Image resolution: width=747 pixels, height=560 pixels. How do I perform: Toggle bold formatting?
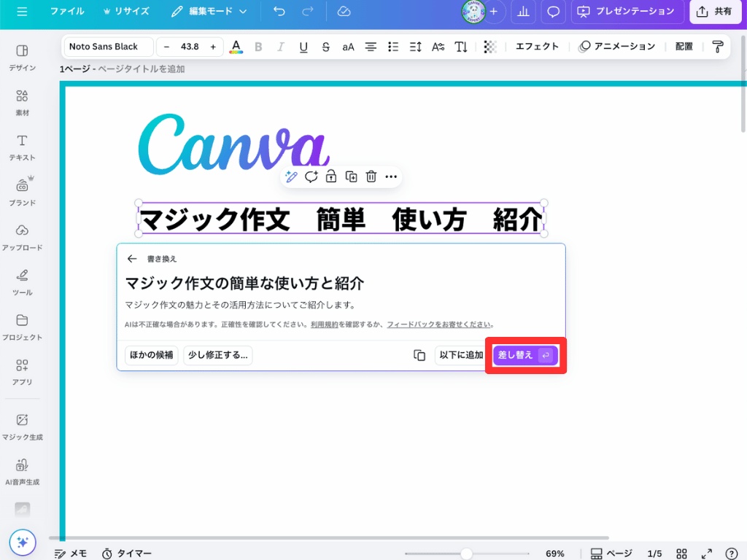point(258,47)
